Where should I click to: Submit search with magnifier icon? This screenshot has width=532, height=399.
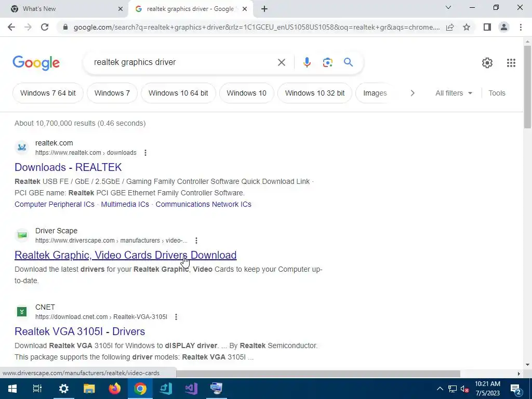pyautogui.click(x=348, y=62)
